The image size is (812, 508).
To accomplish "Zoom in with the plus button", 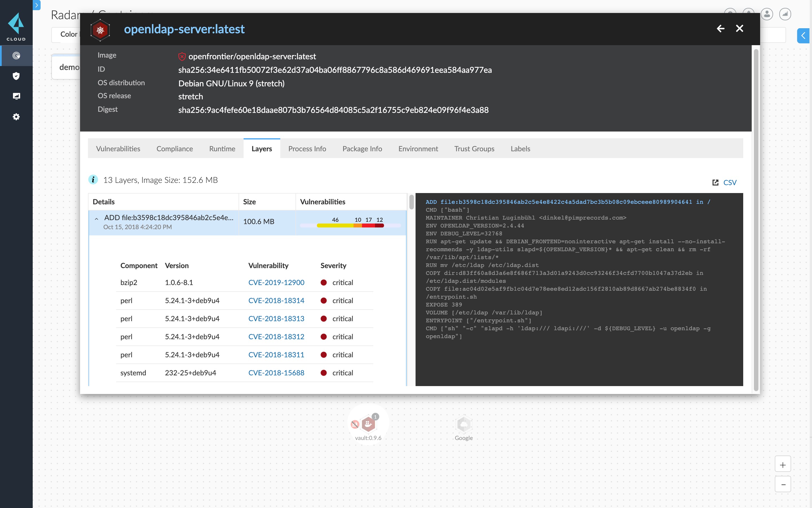I will tap(783, 465).
